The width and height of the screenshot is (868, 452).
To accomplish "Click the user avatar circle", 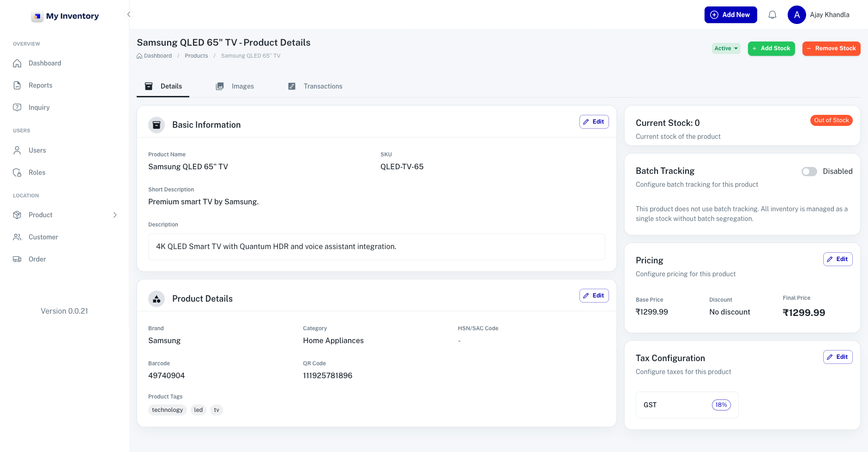I will (796, 15).
